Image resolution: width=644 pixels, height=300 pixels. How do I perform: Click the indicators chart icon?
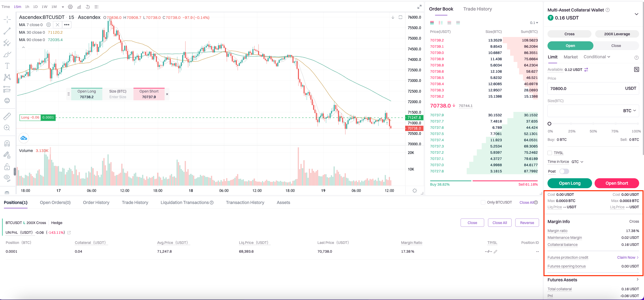(x=79, y=7)
